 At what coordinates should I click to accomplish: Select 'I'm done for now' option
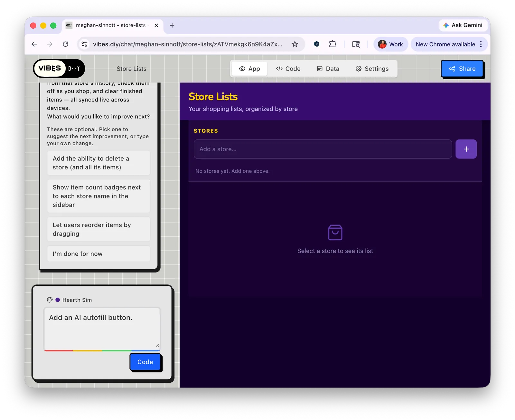click(x=98, y=254)
